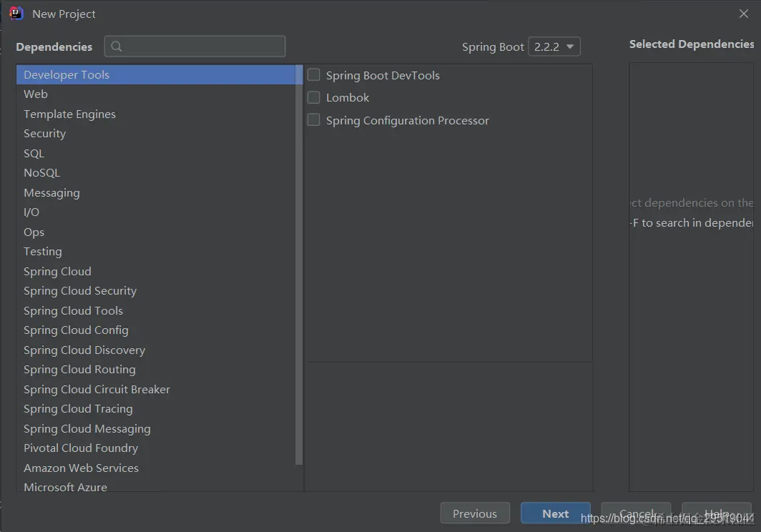Enable the Spring Boot DevTools checkbox
Screen dimensions: 761x532
point(313,75)
